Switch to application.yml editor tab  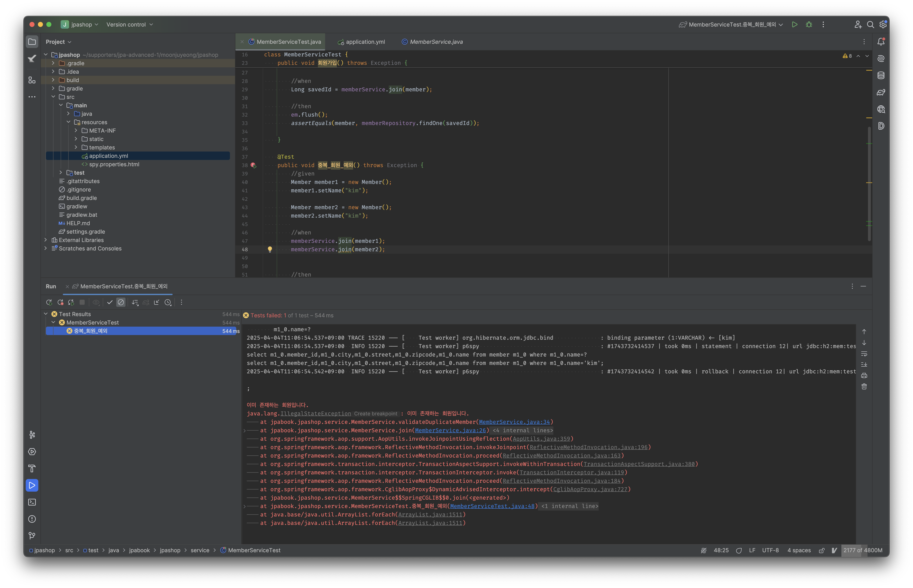361,42
